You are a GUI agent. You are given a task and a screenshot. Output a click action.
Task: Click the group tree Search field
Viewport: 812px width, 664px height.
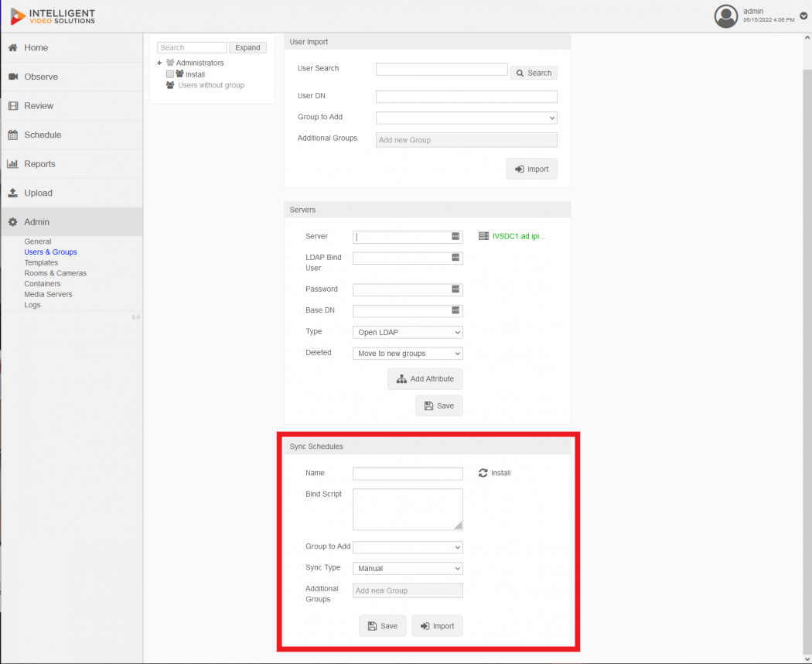pos(192,48)
